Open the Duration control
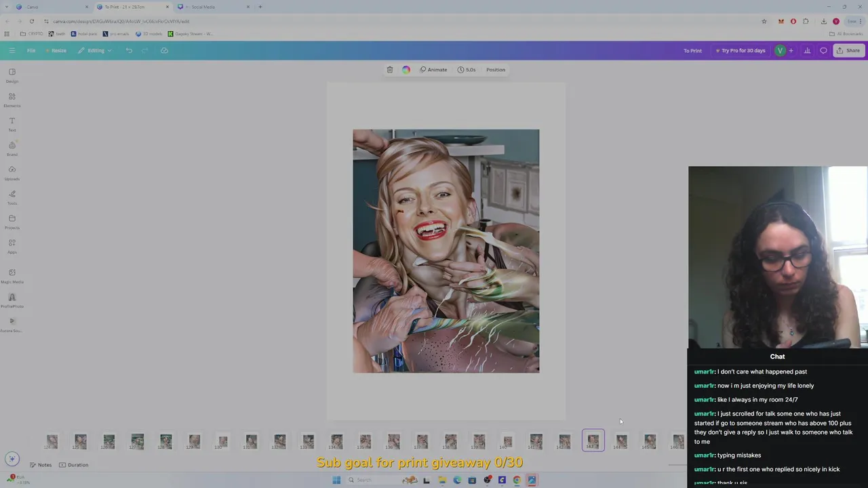The height and width of the screenshot is (488, 868). coord(73,465)
